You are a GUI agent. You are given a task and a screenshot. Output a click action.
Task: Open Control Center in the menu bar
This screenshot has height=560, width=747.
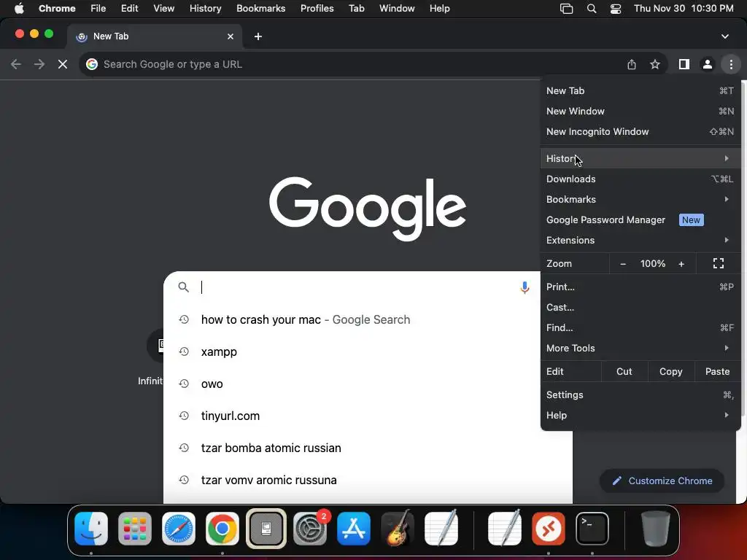616,9
